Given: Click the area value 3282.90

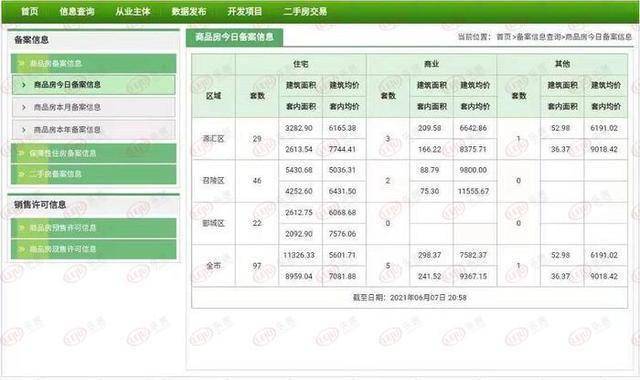Looking at the screenshot, I should 299,128.
